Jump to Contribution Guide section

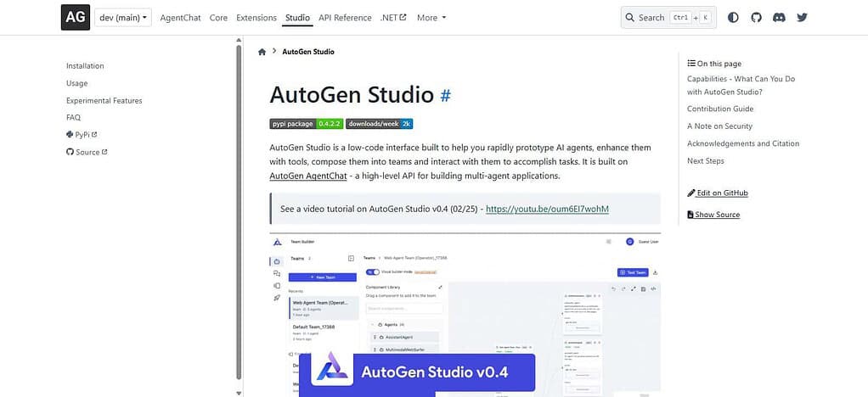[x=720, y=109]
